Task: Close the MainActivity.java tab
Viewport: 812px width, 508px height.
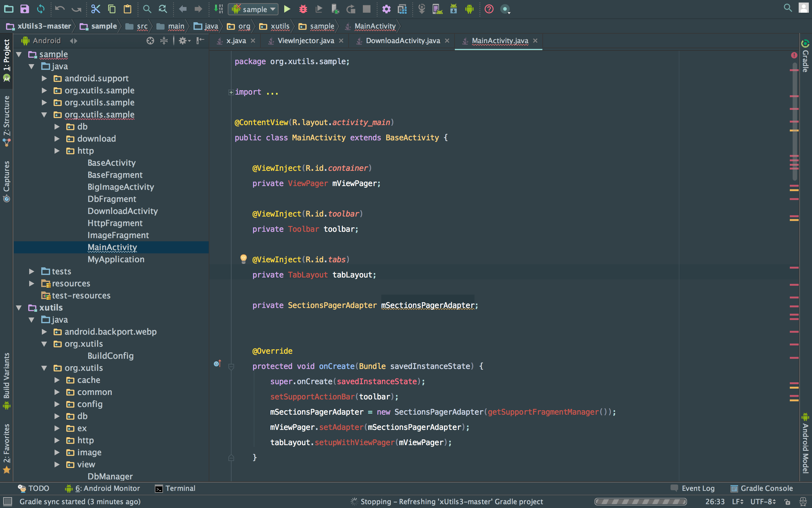Action: (x=535, y=41)
